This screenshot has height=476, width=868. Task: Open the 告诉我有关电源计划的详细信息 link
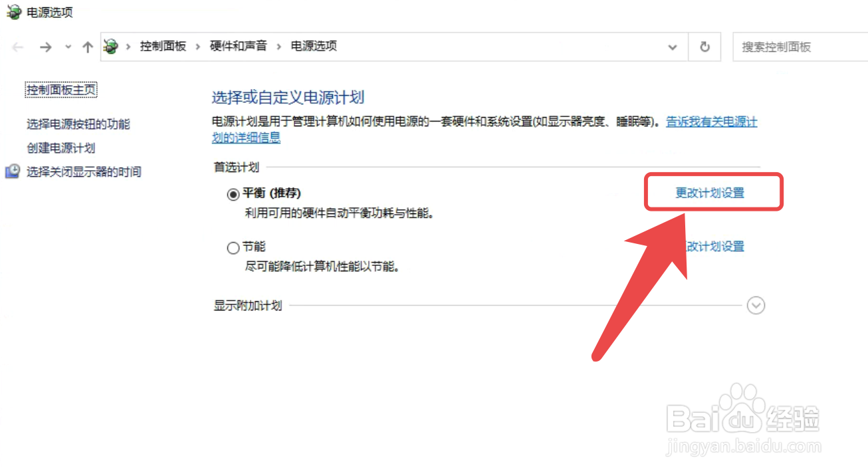(x=485, y=130)
